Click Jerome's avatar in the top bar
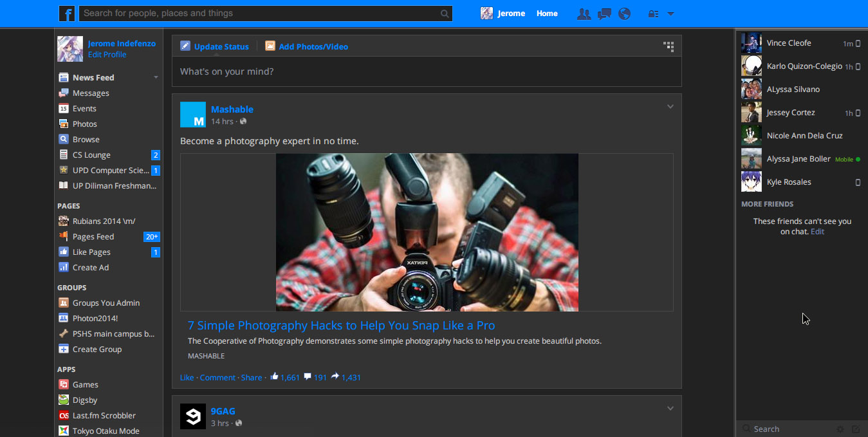This screenshot has width=868, height=437. click(487, 14)
